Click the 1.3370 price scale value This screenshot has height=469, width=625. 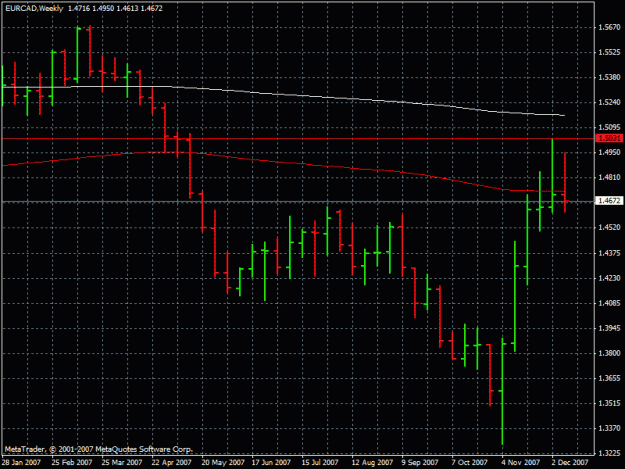pyautogui.click(x=609, y=428)
